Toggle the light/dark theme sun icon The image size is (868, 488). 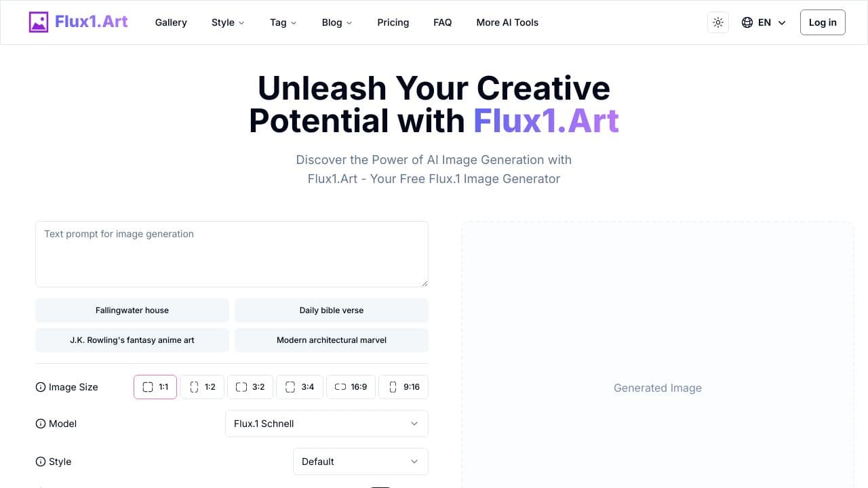[718, 22]
